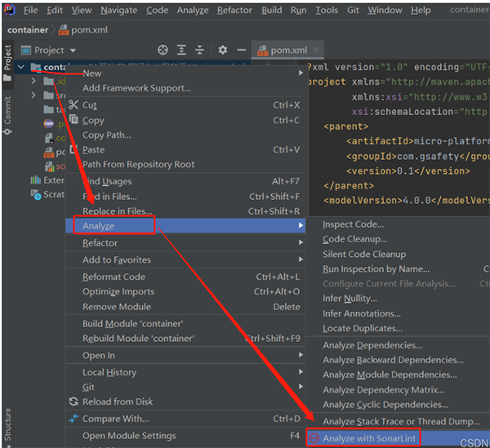Click the Collapse All icon
490x448 pixels.
coord(199,50)
